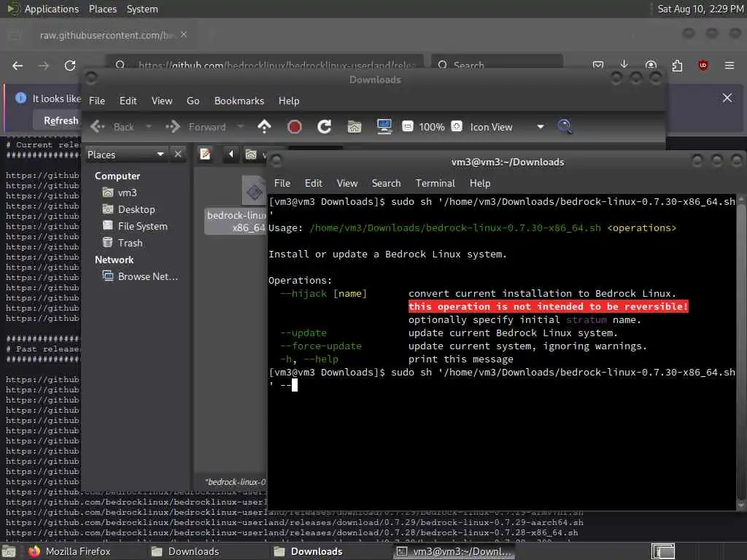
Task: Open Forward history dropdown arrow
Action: click(x=240, y=127)
